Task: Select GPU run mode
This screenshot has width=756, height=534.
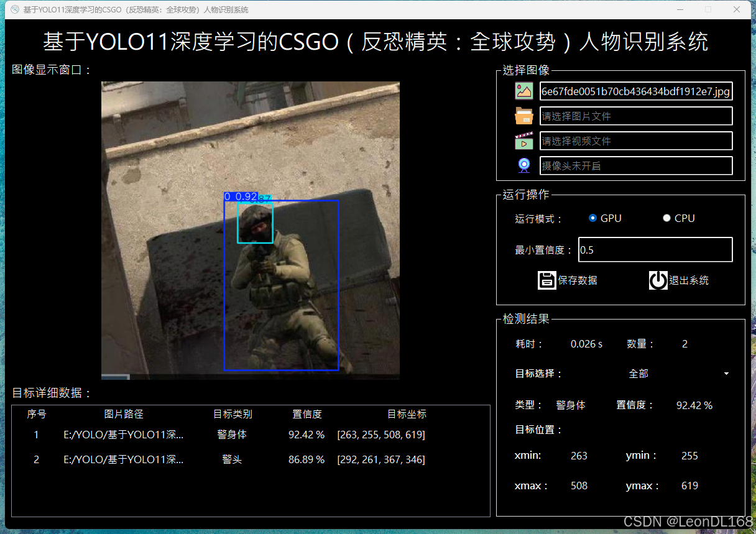Action: 605,218
